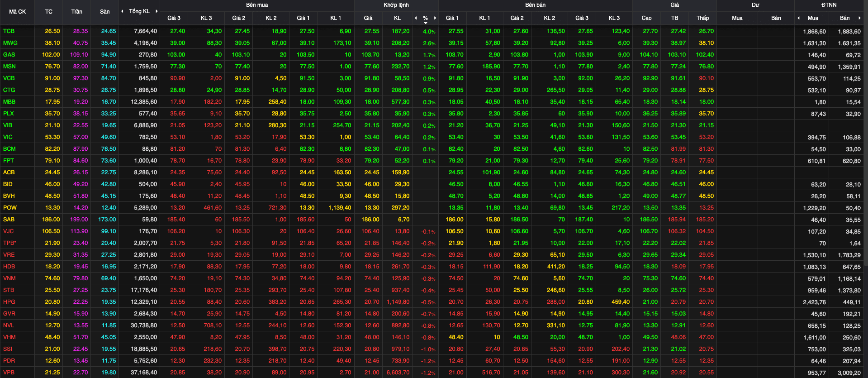Click left arrow before ĐTNN Mua header
The height and width of the screenshot is (378, 868).
point(798,18)
